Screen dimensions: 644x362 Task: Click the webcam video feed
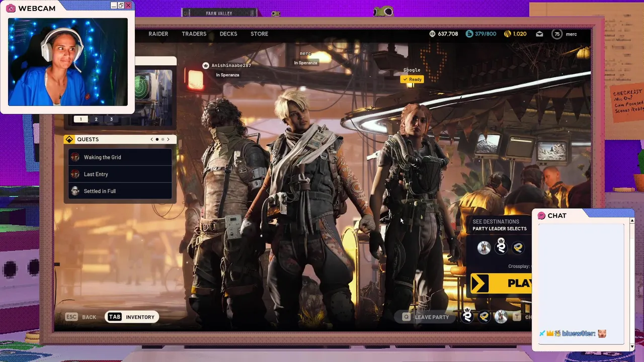coord(68,62)
